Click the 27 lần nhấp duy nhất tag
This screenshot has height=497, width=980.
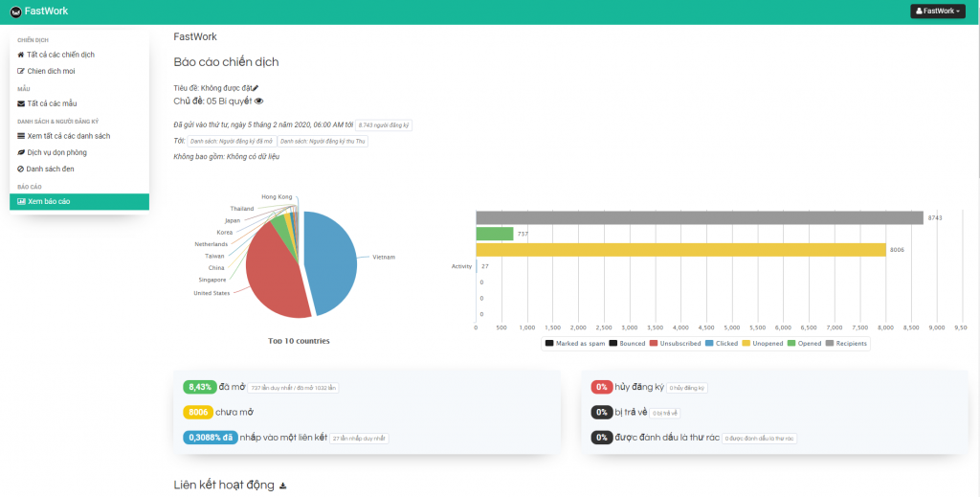pos(360,439)
